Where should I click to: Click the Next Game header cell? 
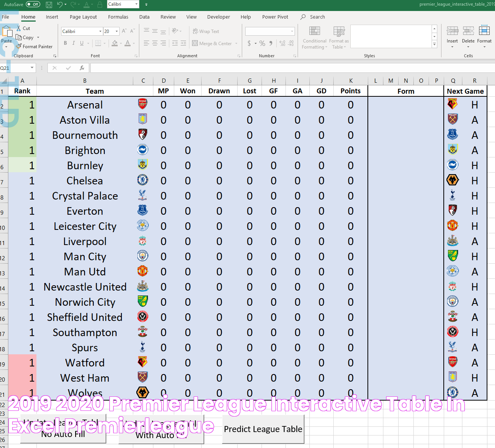point(465,91)
